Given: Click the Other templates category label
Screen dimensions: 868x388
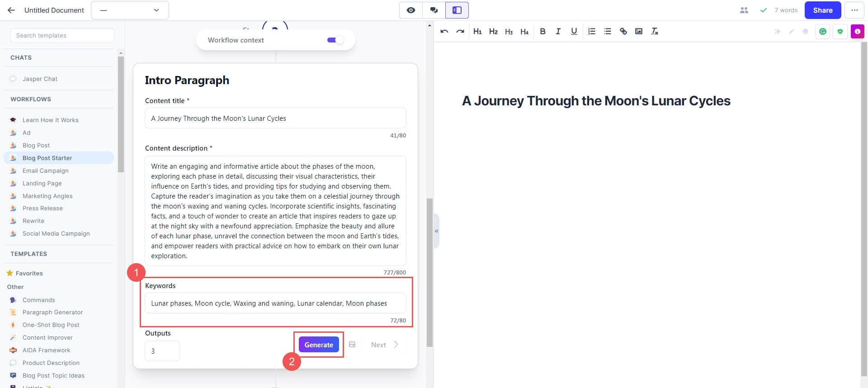Looking at the screenshot, I should coord(15,287).
